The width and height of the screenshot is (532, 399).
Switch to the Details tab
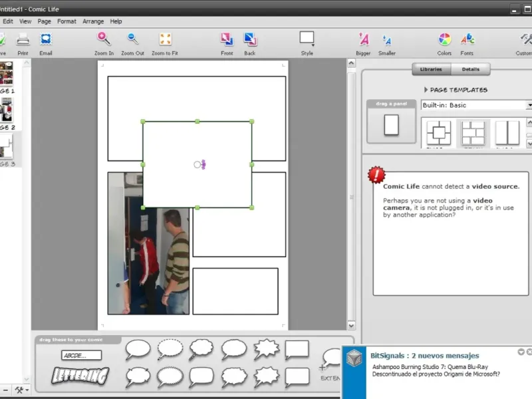point(471,69)
